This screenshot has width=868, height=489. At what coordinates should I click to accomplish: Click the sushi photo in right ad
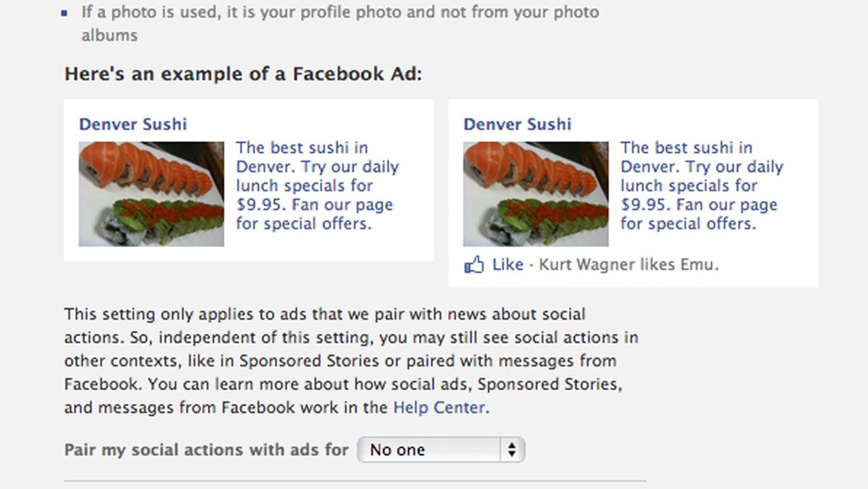point(535,194)
